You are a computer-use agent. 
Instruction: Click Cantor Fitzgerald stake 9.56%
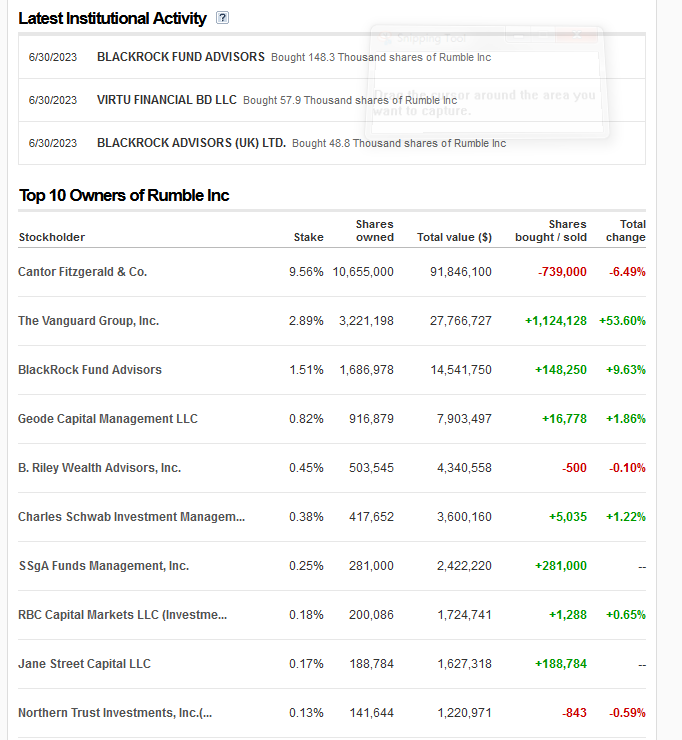[x=306, y=272]
